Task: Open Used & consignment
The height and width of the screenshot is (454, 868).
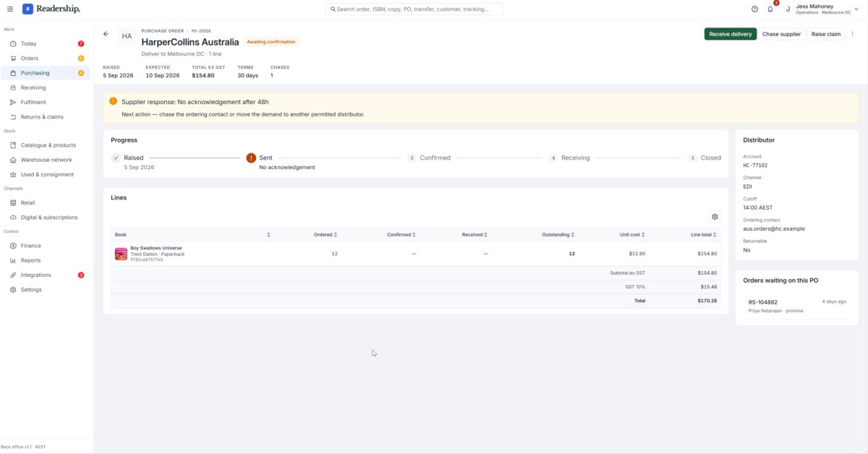Action: pyautogui.click(x=45, y=174)
